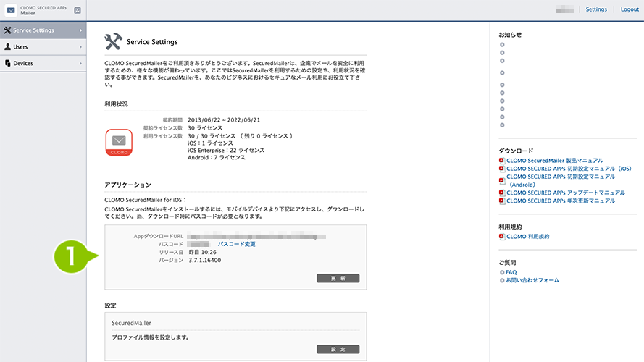Open CLOMO SecuredMailer 製品マニュアル
The width and height of the screenshot is (644, 362).
coord(554,161)
